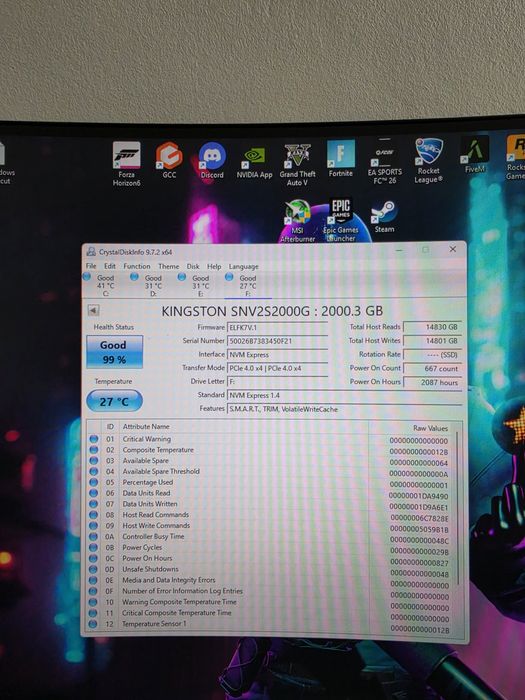Open the Grand Theft Auto V shortcut
Screen dimensions: 525x700
pos(297,164)
